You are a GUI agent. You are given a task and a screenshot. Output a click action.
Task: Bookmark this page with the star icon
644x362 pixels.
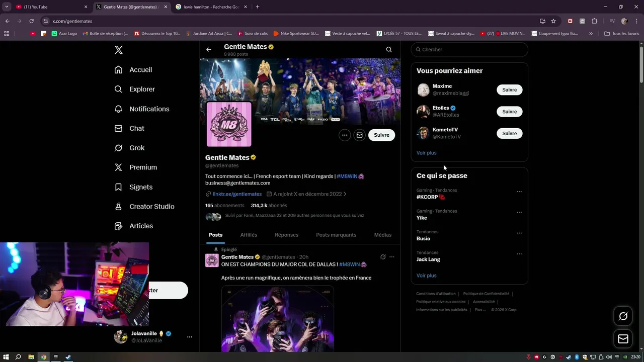tap(553, 21)
